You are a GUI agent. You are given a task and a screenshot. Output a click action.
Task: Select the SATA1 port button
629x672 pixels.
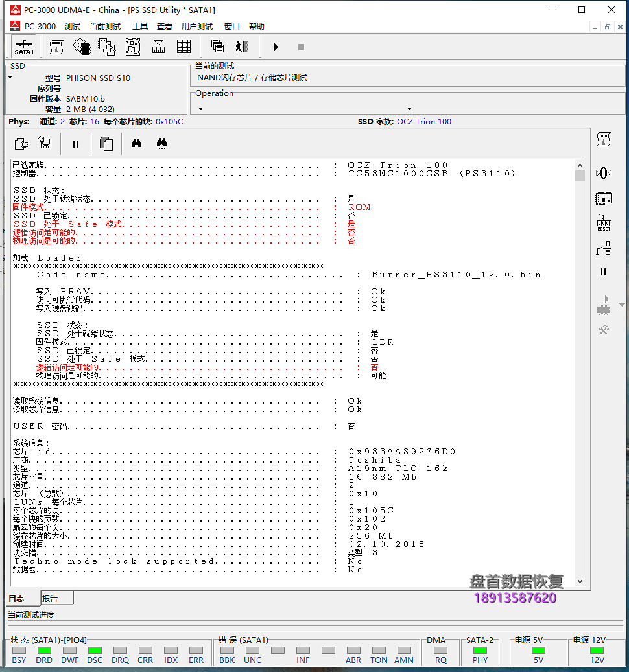coord(24,47)
